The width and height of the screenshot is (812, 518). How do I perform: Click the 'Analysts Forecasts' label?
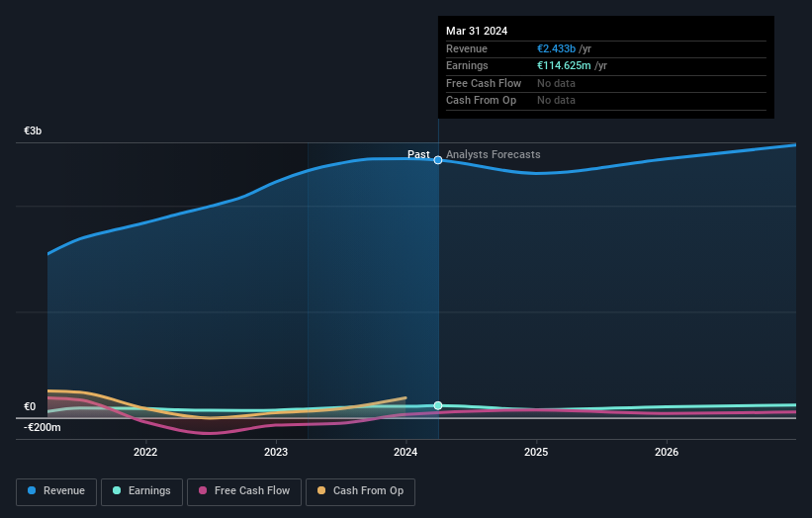(493, 154)
